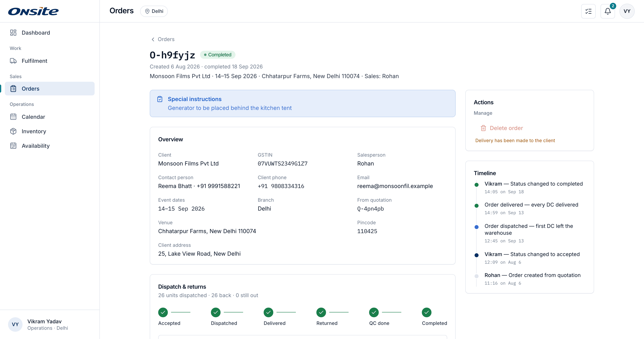The image size is (644, 339).
Task: Click the Delete order trash icon
Action: (x=483, y=128)
